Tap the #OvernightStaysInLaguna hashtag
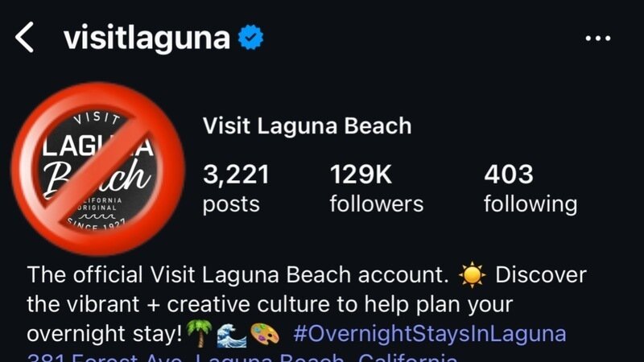 pos(430,334)
